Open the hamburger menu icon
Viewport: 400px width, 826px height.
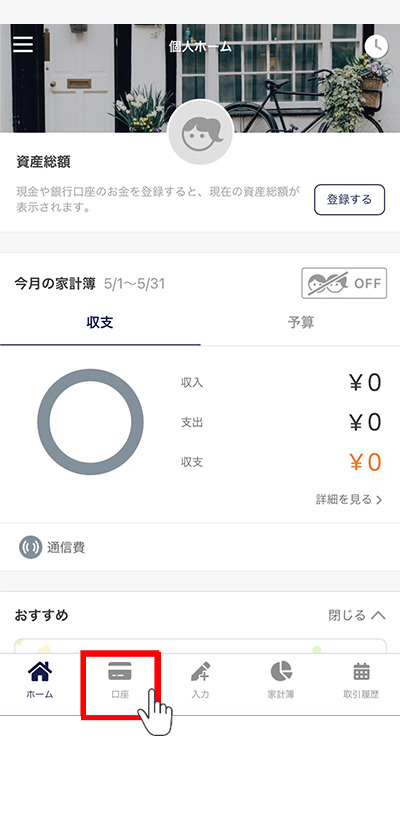[x=23, y=44]
